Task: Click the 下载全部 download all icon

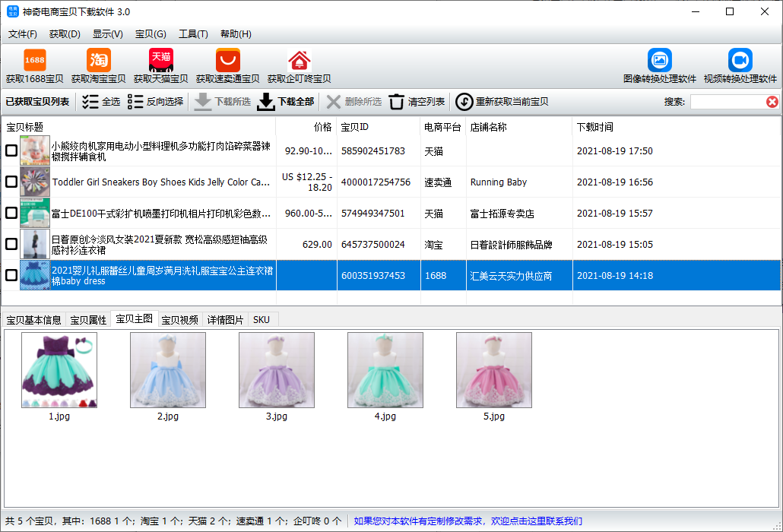Action: tap(265, 102)
